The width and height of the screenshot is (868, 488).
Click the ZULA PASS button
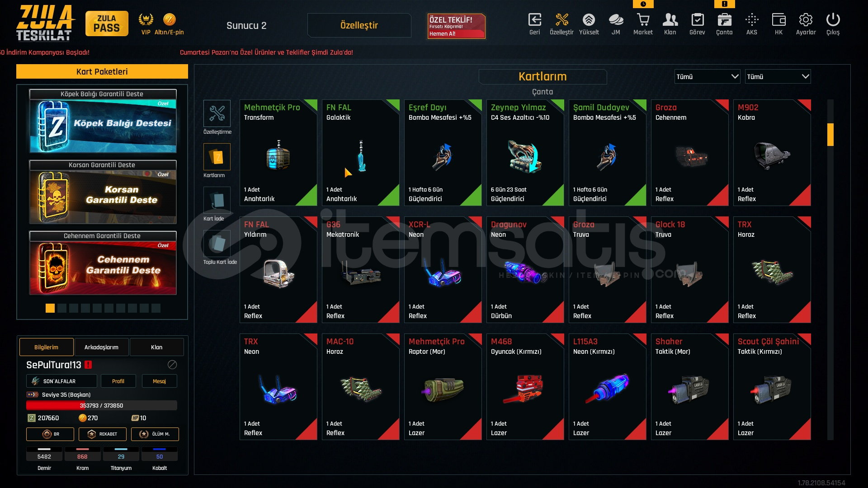point(107,23)
